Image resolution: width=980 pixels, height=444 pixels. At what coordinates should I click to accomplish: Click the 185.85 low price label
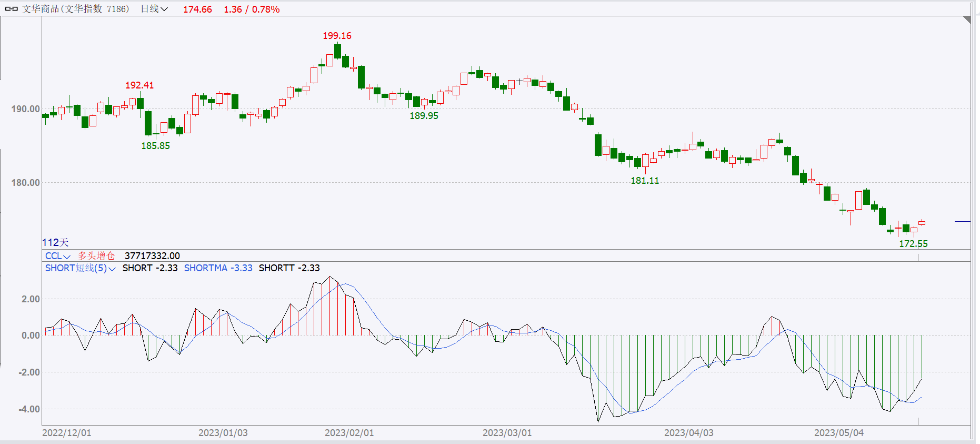(x=155, y=146)
